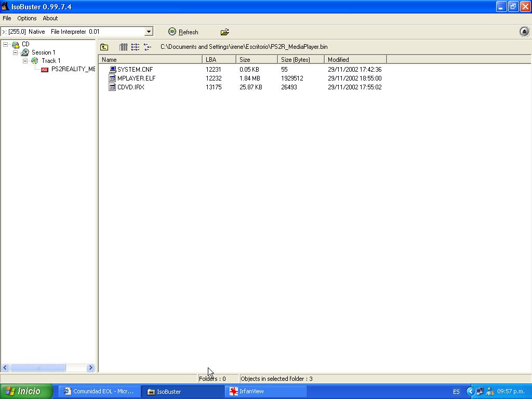Screen dimensions: 532x399
Task: Expand hidden system tray icons arrow
Action: pyautogui.click(x=470, y=392)
